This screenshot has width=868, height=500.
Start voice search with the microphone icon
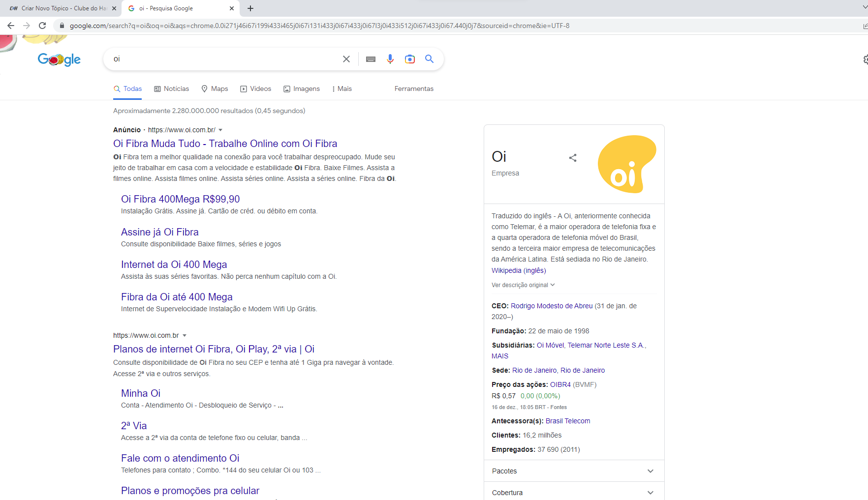tap(390, 59)
